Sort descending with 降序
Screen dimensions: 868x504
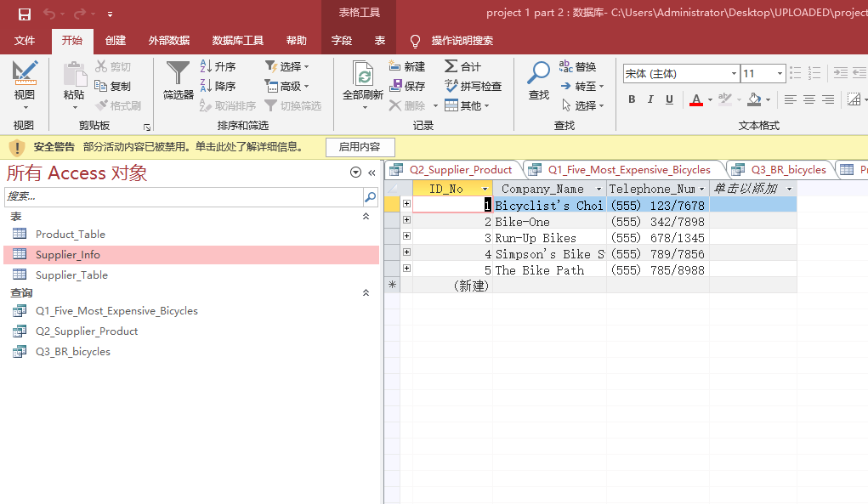pos(218,87)
